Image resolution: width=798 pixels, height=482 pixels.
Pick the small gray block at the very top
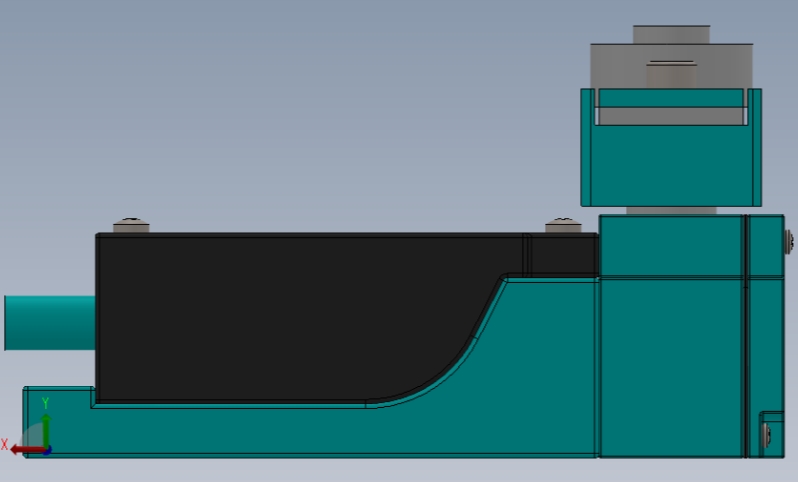[671, 34]
